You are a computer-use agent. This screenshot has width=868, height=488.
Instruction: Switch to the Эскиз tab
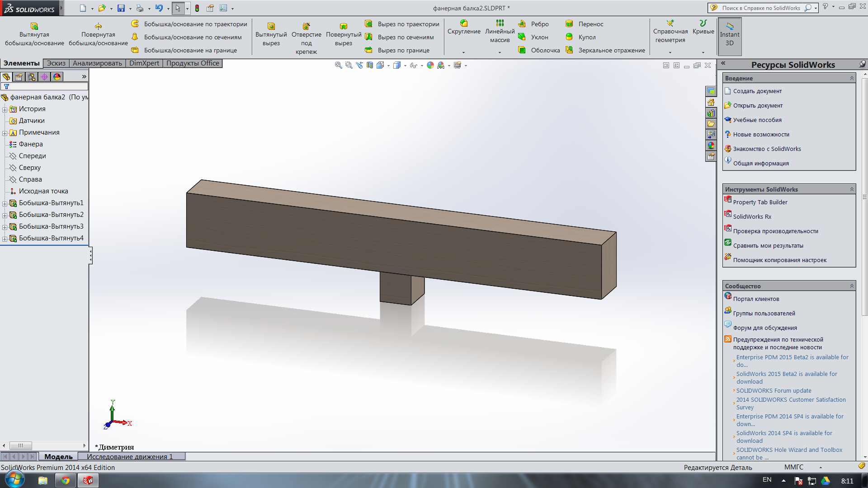click(57, 63)
